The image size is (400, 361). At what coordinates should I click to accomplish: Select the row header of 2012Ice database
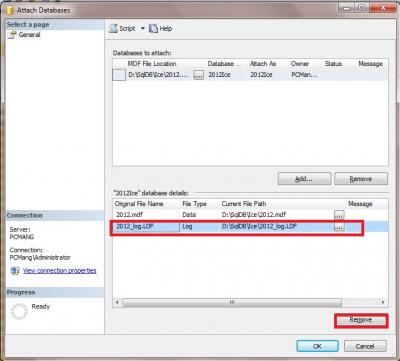pos(119,75)
